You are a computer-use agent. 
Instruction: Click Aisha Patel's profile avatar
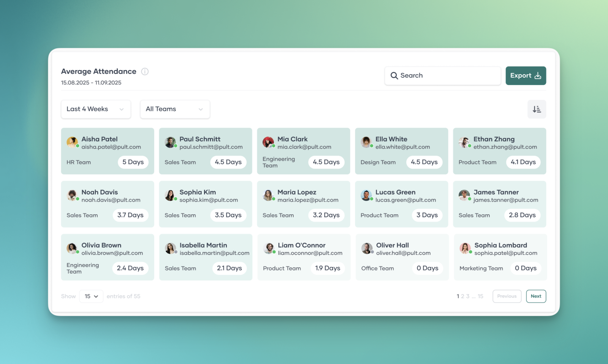(72, 142)
